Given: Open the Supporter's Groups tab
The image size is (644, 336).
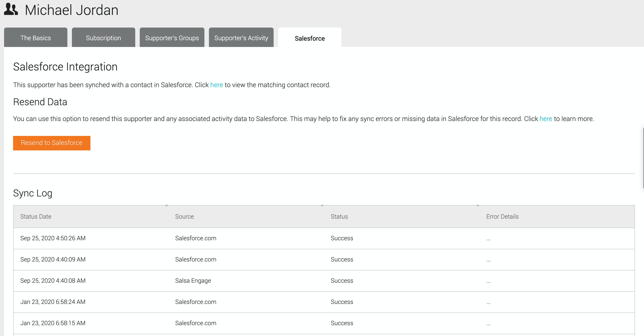Looking at the screenshot, I should click(172, 37).
